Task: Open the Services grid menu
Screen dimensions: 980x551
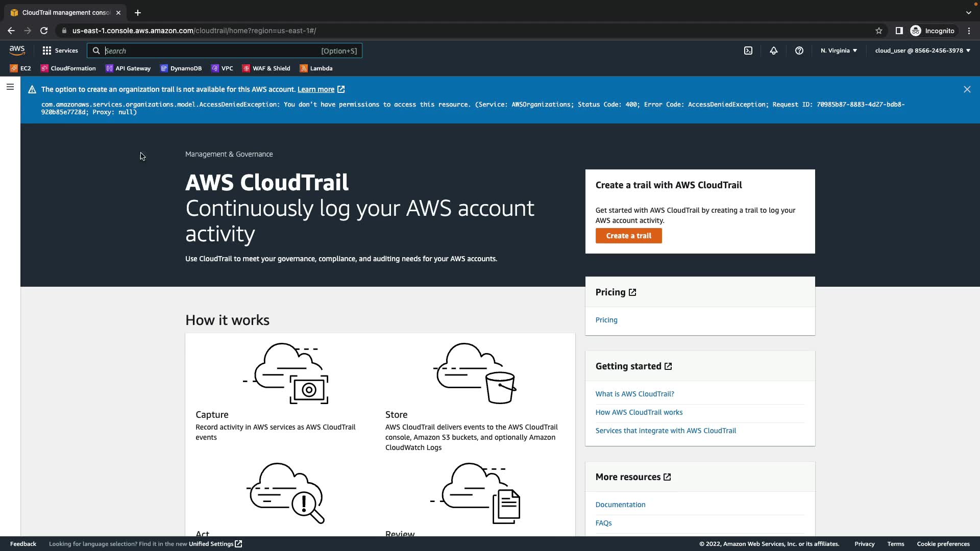Action: pyautogui.click(x=60, y=51)
